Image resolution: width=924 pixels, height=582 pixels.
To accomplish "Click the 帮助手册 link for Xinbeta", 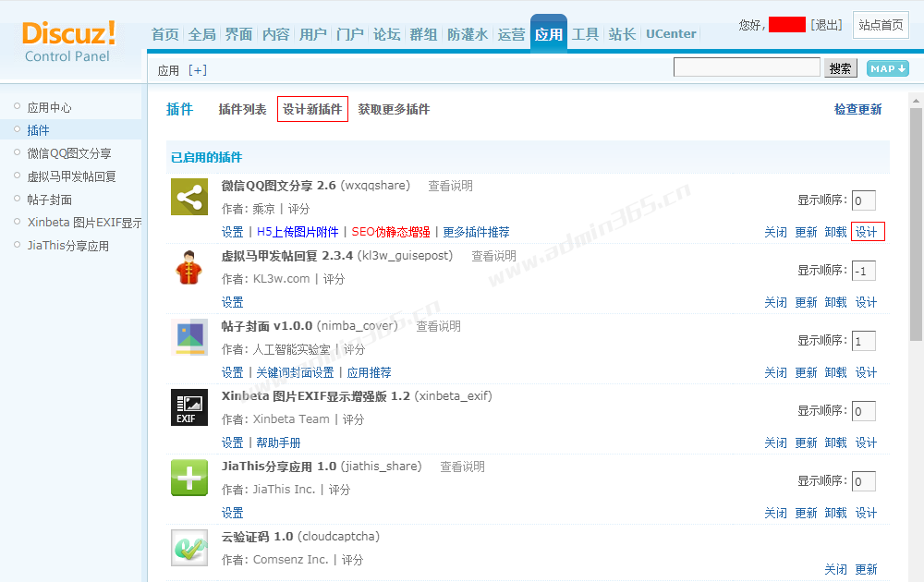I will (x=278, y=443).
